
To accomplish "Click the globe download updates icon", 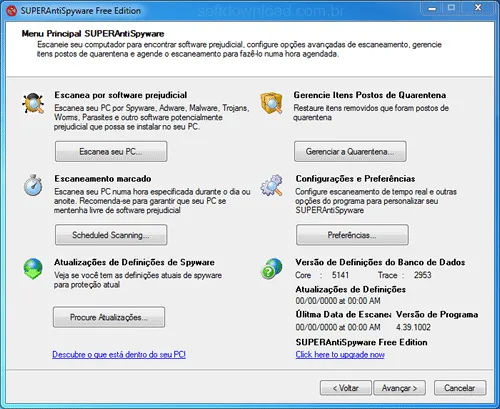I will pyautogui.click(x=33, y=269).
